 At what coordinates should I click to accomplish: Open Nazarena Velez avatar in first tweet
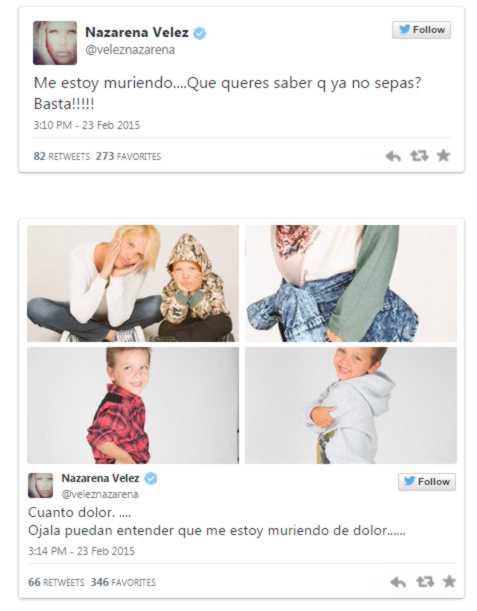pyautogui.click(x=55, y=43)
